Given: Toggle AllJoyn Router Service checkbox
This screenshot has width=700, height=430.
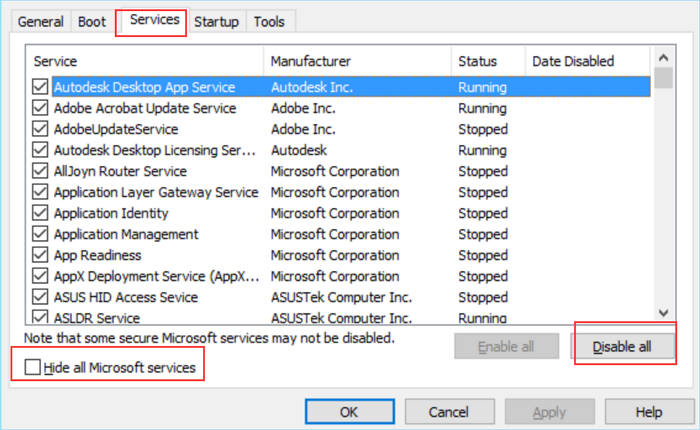Looking at the screenshot, I should click(40, 171).
